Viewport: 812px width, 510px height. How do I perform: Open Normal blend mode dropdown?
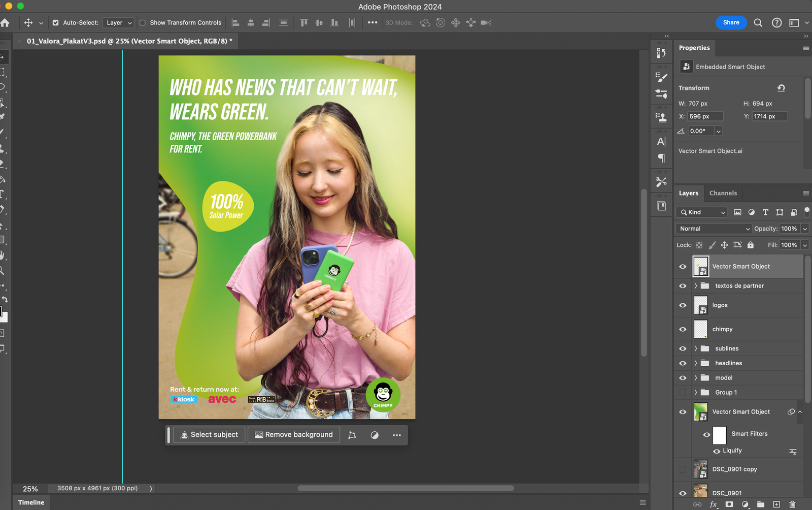click(714, 229)
